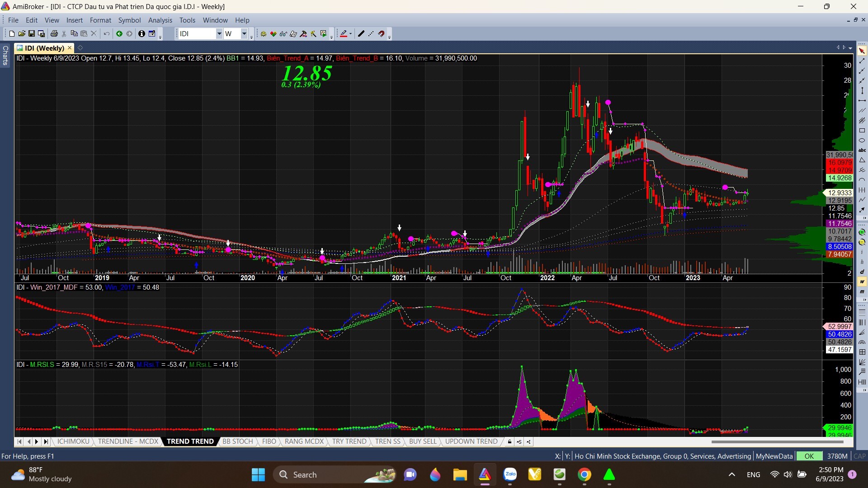Viewport: 868px width, 488px height.
Task: Open the chart tab list dropdown arrow
Action: pos(850,47)
